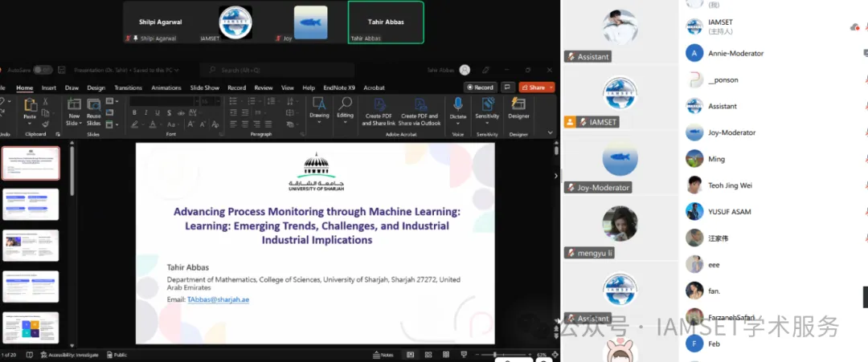Open the Slide Show tab
Image resolution: width=868 pixels, height=362 pixels.
click(x=205, y=87)
